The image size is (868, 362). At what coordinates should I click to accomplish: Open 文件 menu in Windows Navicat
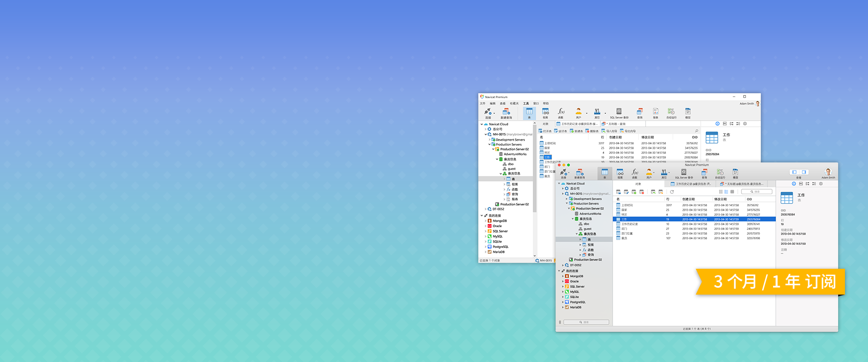(x=482, y=103)
